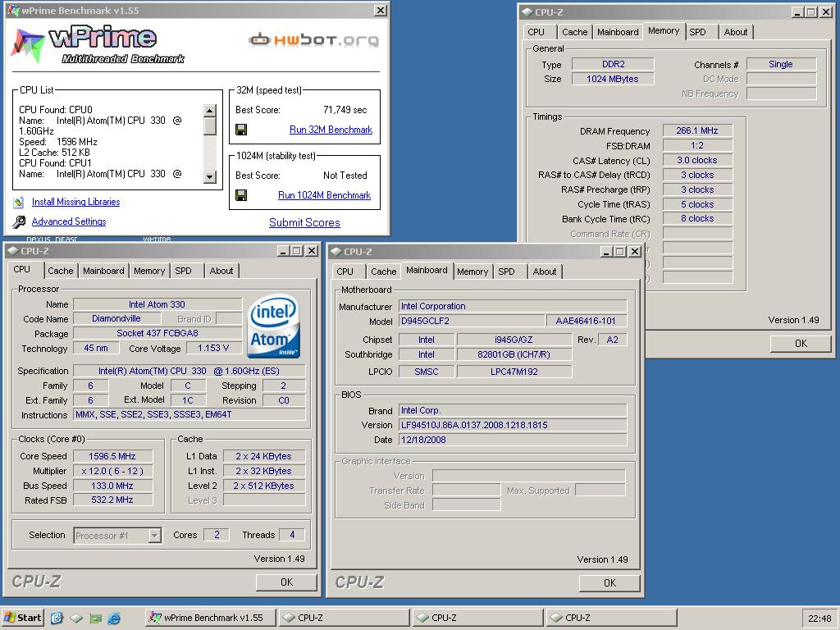Click the wPrime logo graphic
Image resolution: width=840 pixels, height=630 pixels.
click(x=98, y=46)
